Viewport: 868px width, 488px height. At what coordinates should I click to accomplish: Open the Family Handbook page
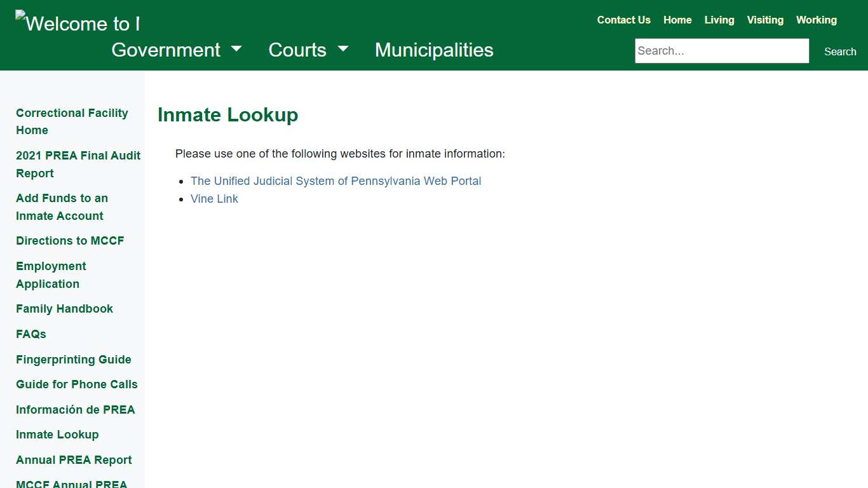click(64, 309)
